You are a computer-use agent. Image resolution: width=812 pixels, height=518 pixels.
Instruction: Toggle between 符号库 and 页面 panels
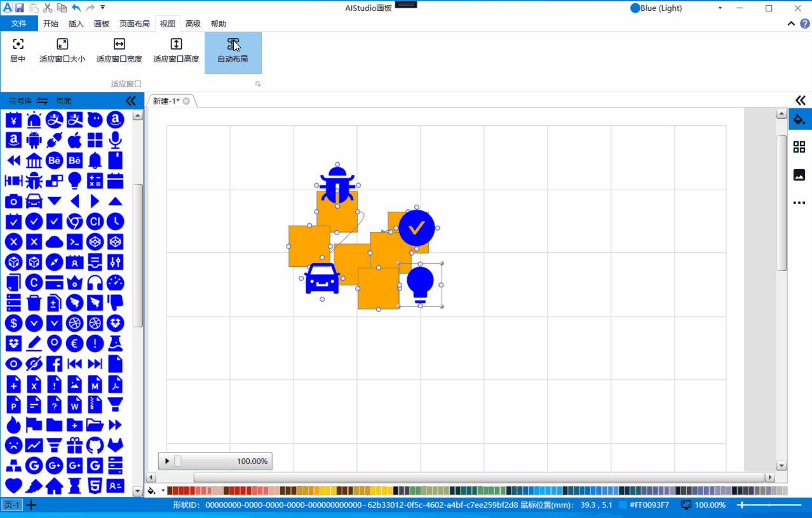pos(43,101)
